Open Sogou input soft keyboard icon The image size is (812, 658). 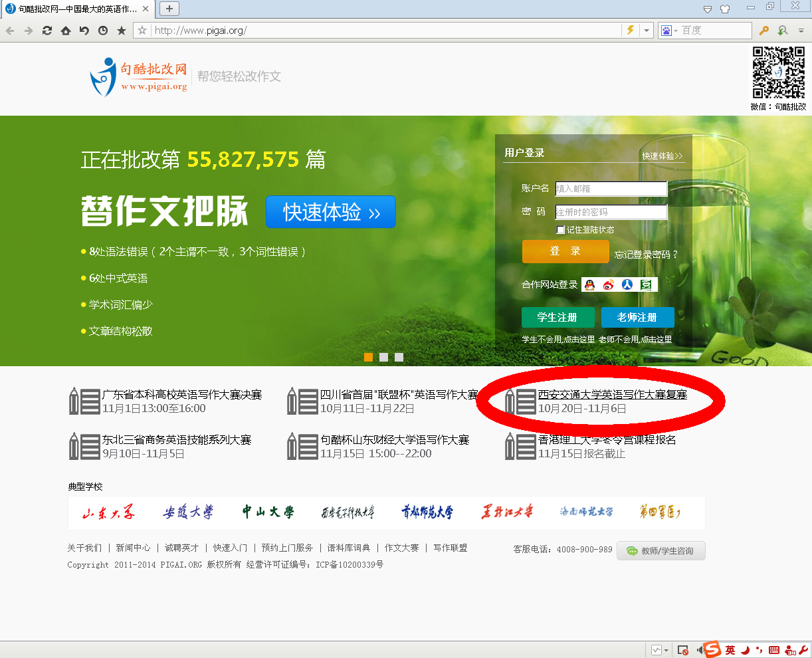pos(773,650)
